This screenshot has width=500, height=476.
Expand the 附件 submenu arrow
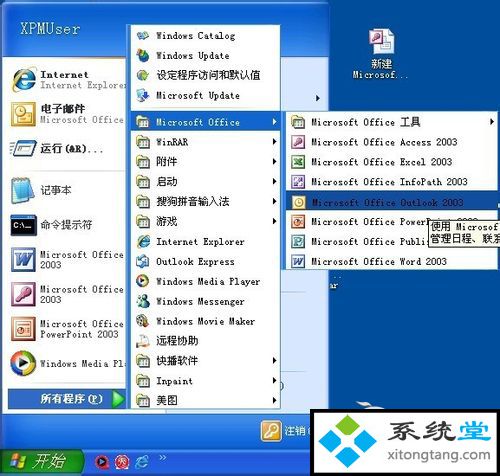point(274,162)
